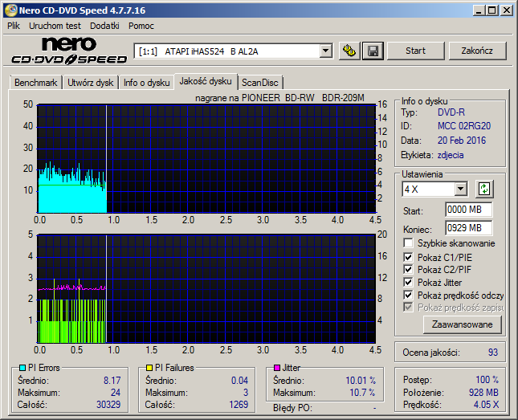Screen dimensions: 518x420
Task: Open the Plik menu
Action: pyautogui.click(x=14, y=26)
